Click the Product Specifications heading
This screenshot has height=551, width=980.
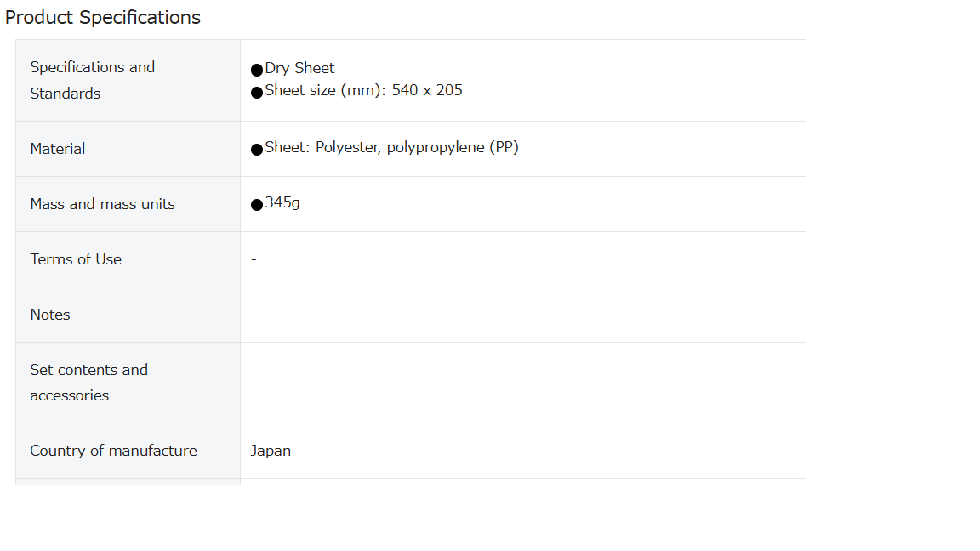[102, 18]
